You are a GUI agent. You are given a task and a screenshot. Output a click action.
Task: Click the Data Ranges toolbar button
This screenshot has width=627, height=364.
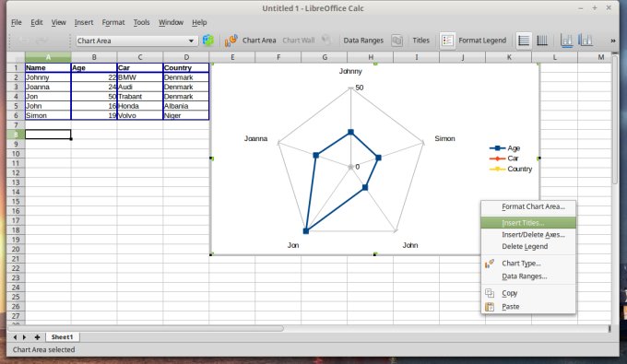(363, 41)
